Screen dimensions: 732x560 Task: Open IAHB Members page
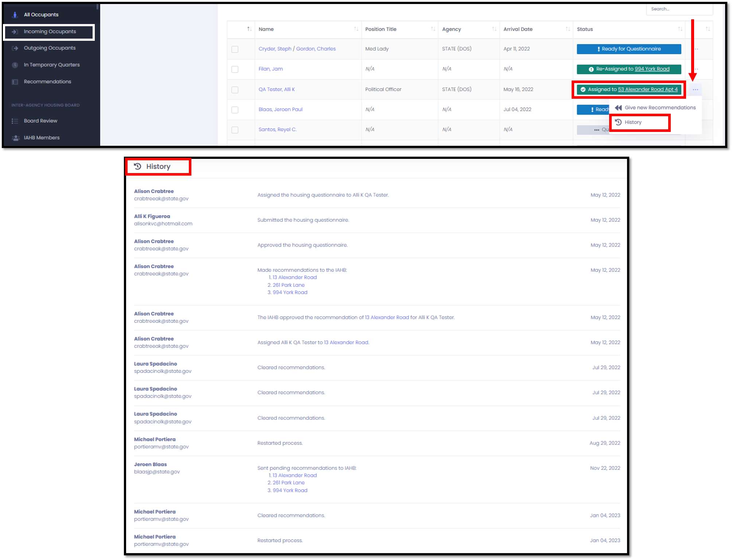point(42,138)
